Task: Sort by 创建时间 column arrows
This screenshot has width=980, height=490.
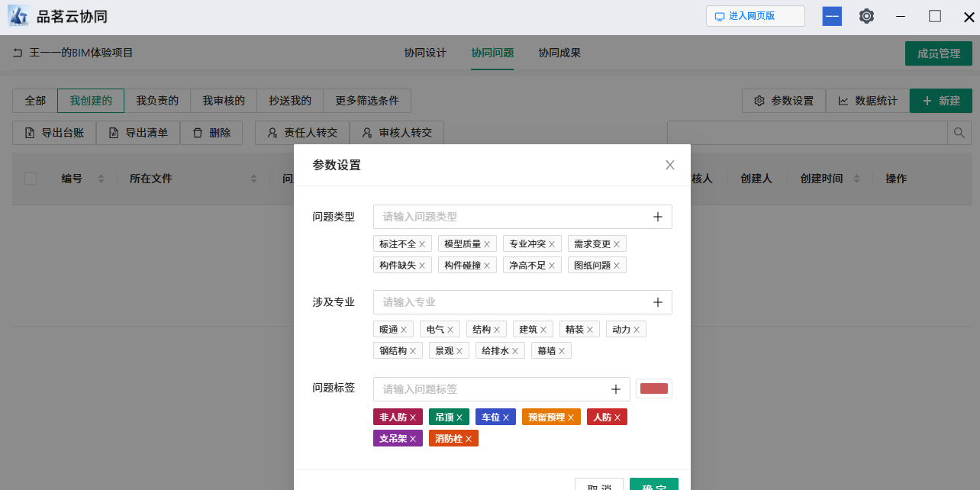Action: (x=856, y=179)
